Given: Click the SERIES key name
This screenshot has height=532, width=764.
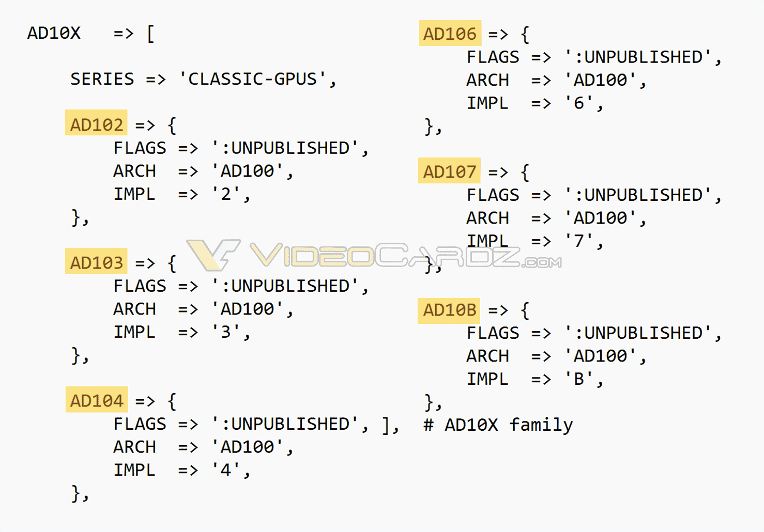Looking at the screenshot, I should click(x=102, y=79).
